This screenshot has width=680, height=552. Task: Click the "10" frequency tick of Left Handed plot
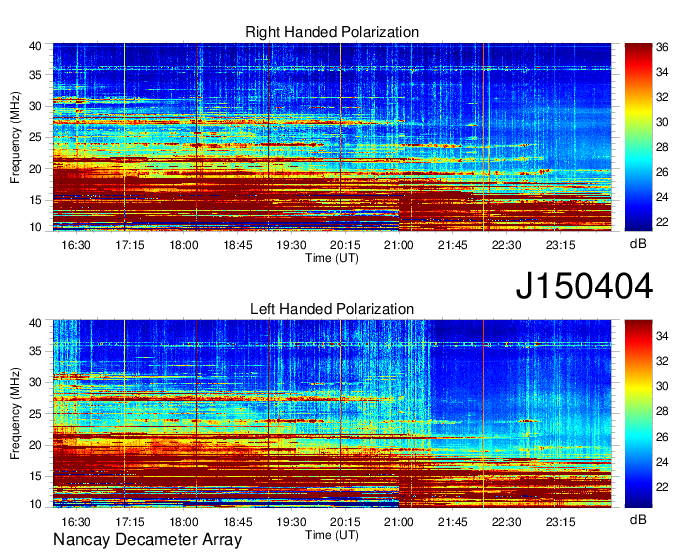tap(36, 503)
